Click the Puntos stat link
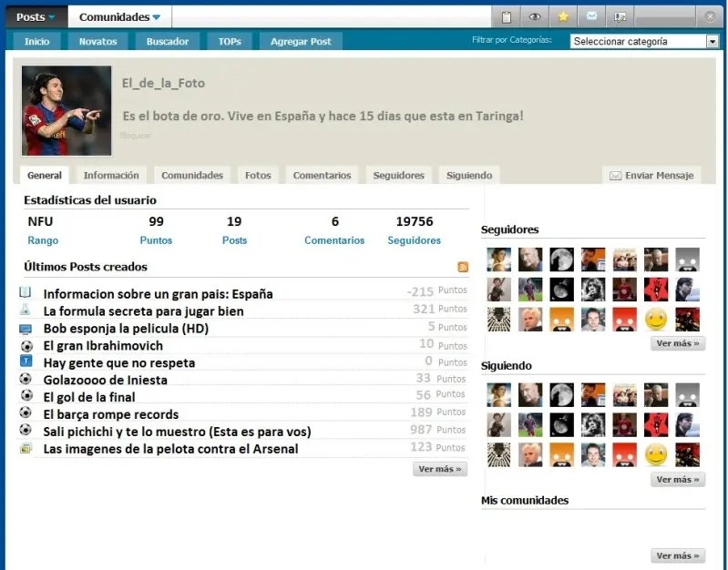 [156, 240]
